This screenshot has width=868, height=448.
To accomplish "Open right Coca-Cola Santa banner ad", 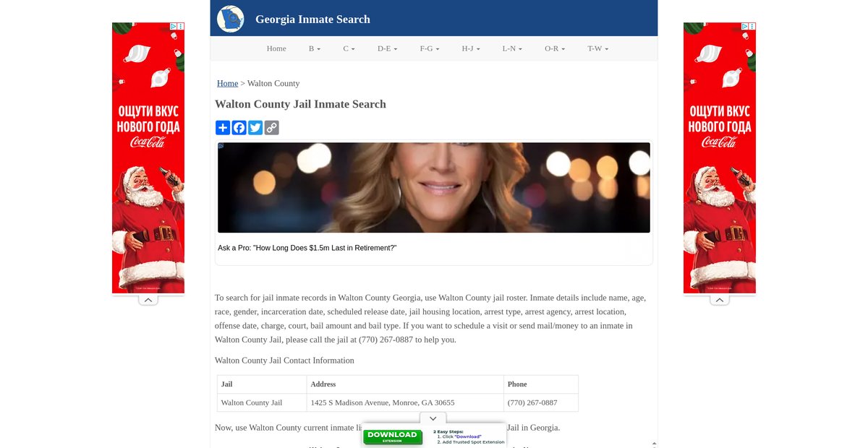I will pyautogui.click(x=720, y=158).
